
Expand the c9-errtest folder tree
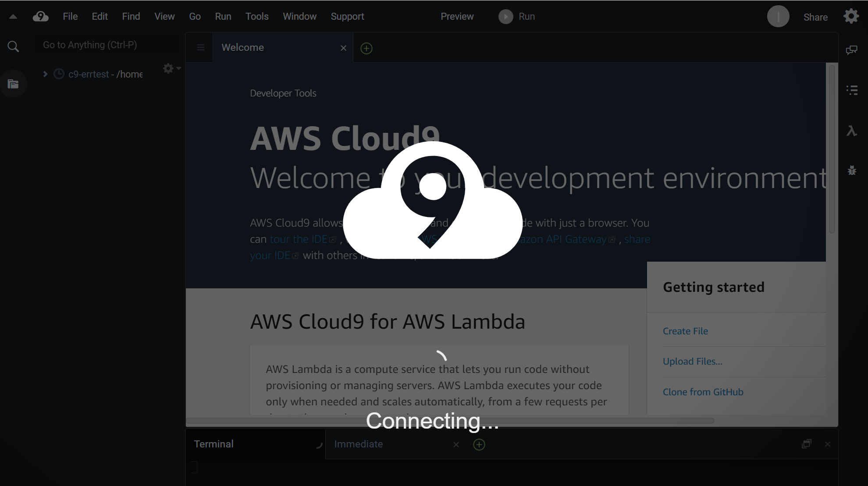[45, 74]
